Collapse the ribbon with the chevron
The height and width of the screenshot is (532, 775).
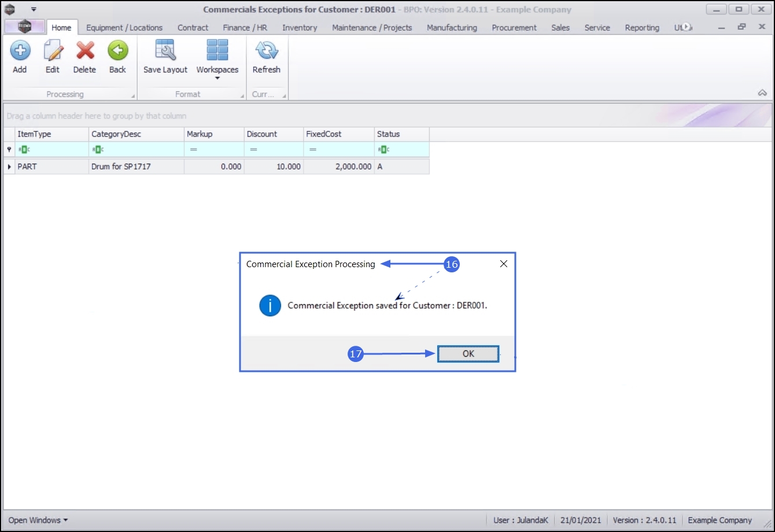[762, 93]
